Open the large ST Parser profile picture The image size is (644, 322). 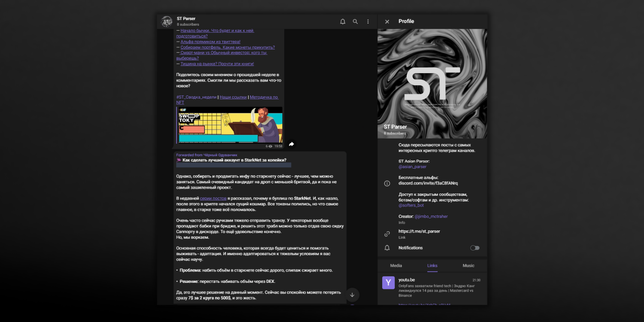(x=432, y=84)
